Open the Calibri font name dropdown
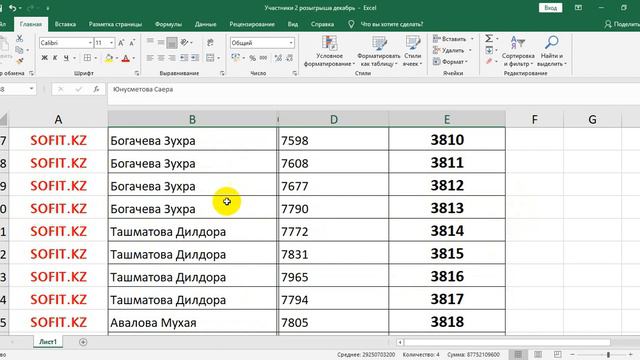Image resolution: width=640 pixels, height=360 pixels. pos(90,43)
